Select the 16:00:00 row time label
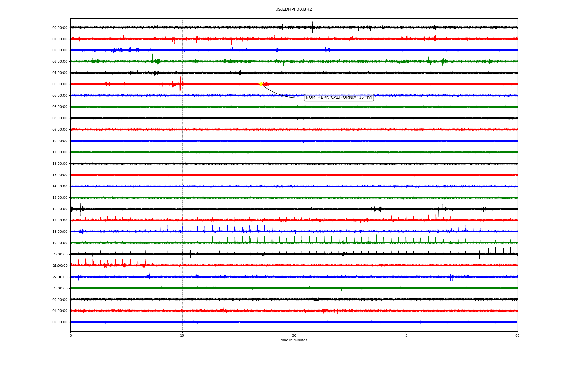The width and height of the screenshot is (588, 368). click(x=60, y=209)
